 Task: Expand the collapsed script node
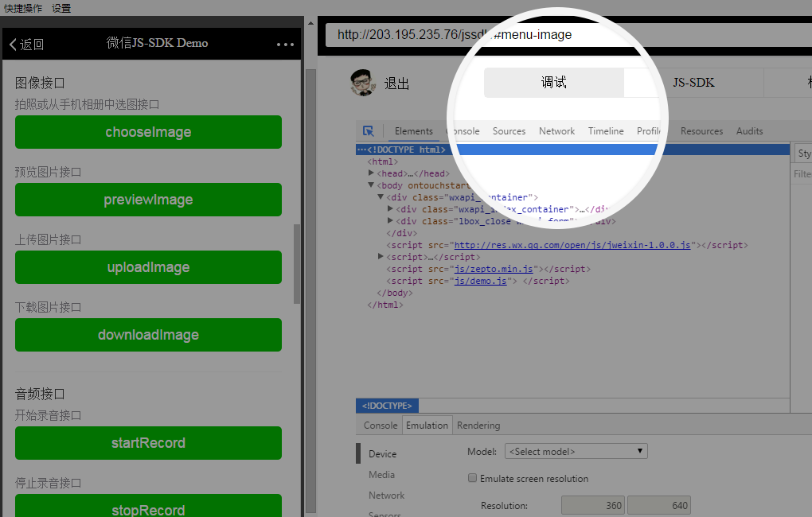pyautogui.click(x=381, y=256)
